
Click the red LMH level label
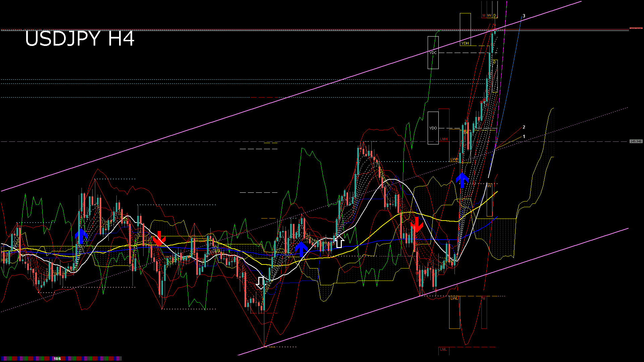(x=443, y=139)
